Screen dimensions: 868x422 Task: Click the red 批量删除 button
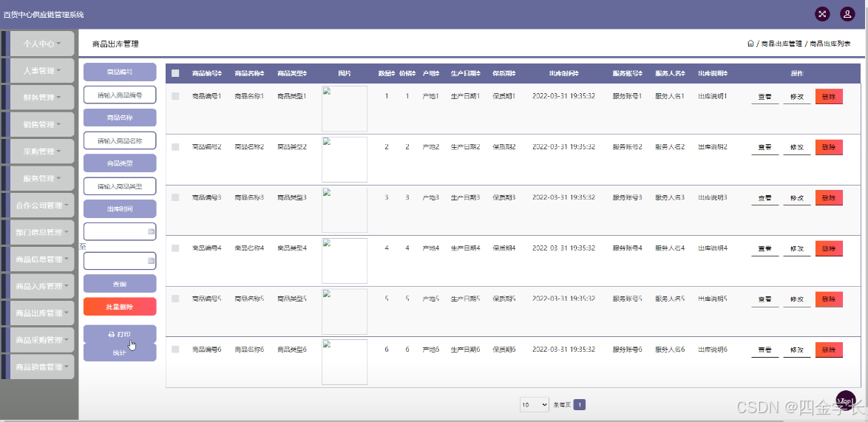pyautogui.click(x=120, y=307)
